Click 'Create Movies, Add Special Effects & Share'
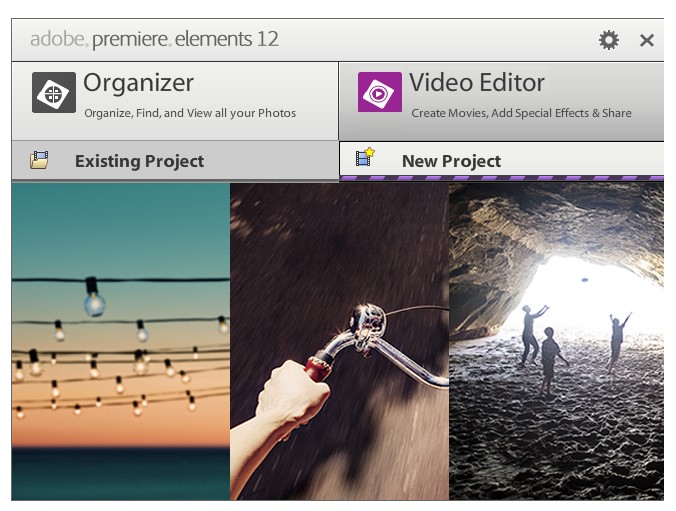676x511 pixels. point(521,113)
